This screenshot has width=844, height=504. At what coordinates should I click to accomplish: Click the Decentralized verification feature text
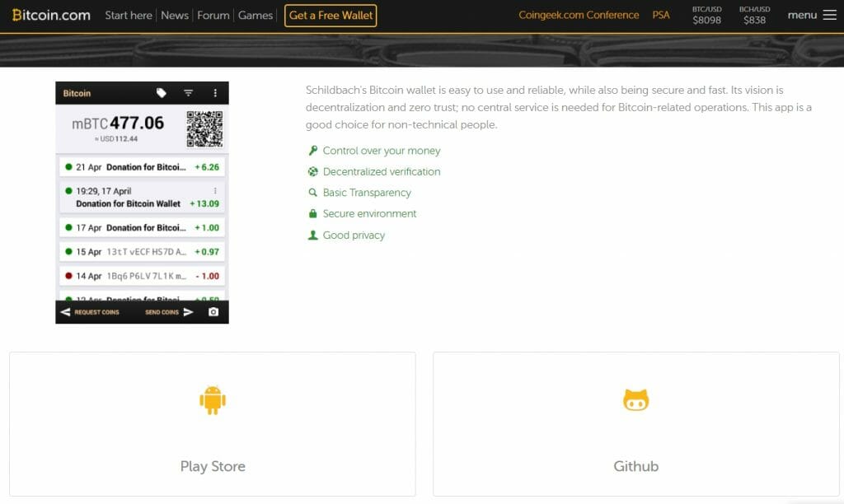pyautogui.click(x=382, y=171)
